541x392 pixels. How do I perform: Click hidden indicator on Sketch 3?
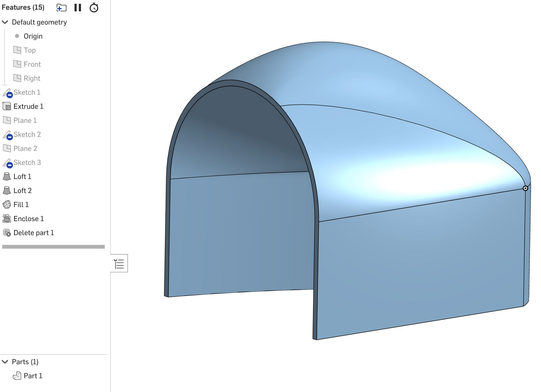tap(10, 165)
